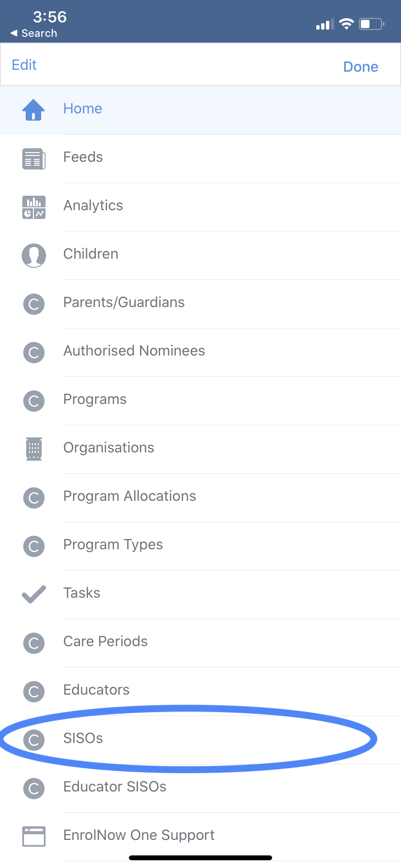Select Program Types in the menu
401x868 pixels.
(x=113, y=544)
